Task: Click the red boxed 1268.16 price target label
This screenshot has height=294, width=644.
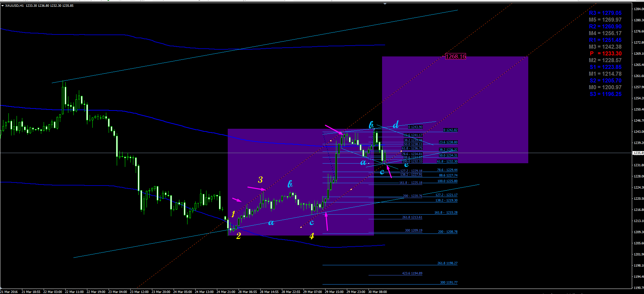Action: (456, 56)
